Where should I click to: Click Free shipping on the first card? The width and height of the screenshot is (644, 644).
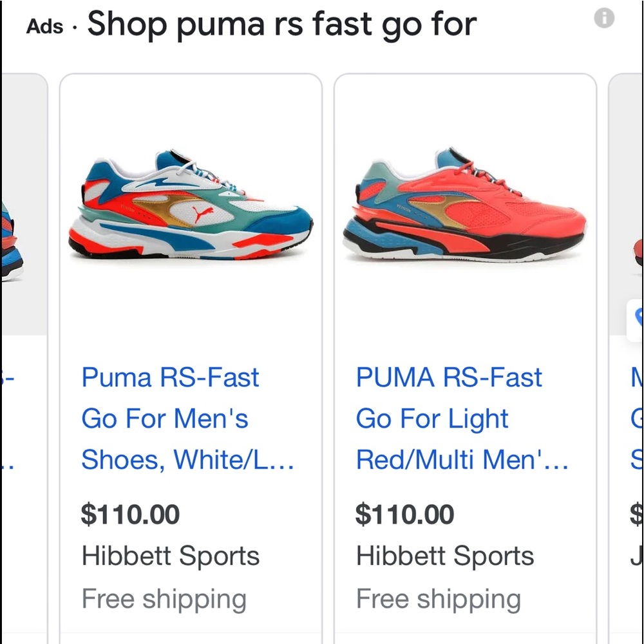[x=164, y=599]
